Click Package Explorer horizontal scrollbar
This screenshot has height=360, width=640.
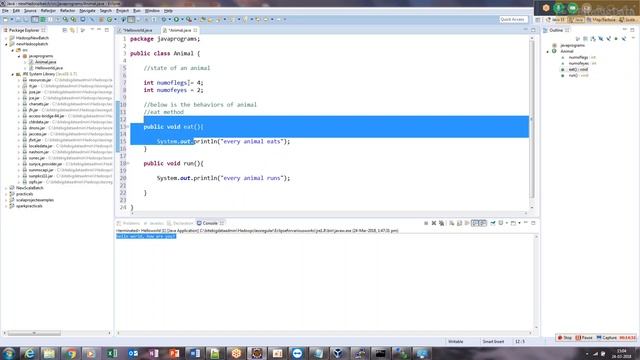(x=34, y=333)
